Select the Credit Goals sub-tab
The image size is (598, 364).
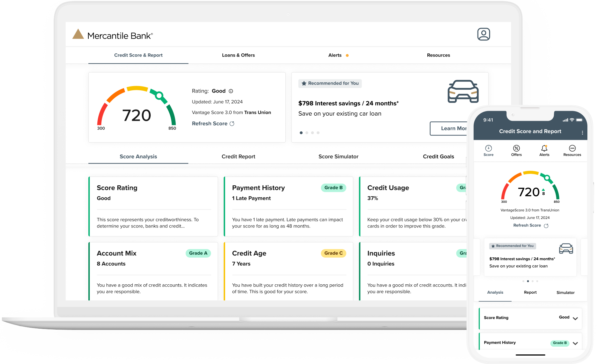[438, 156]
